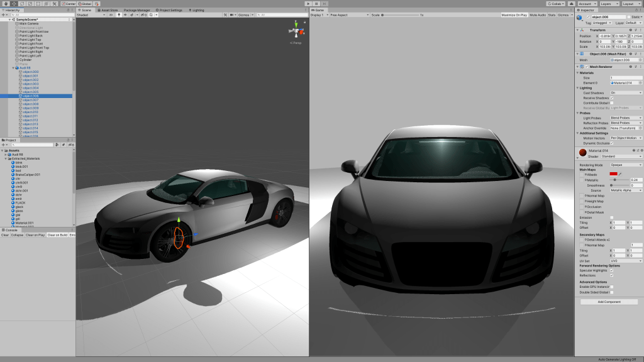Viewport: 644px width, 362px height.
Task: Open the Cast Shadows dropdown
Action: click(x=626, y=92)
